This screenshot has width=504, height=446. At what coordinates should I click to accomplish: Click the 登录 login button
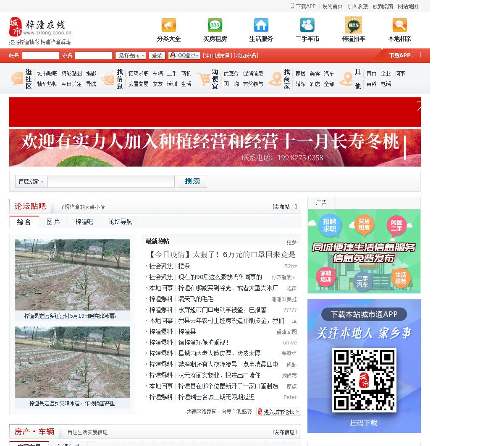tap(157, 55)
